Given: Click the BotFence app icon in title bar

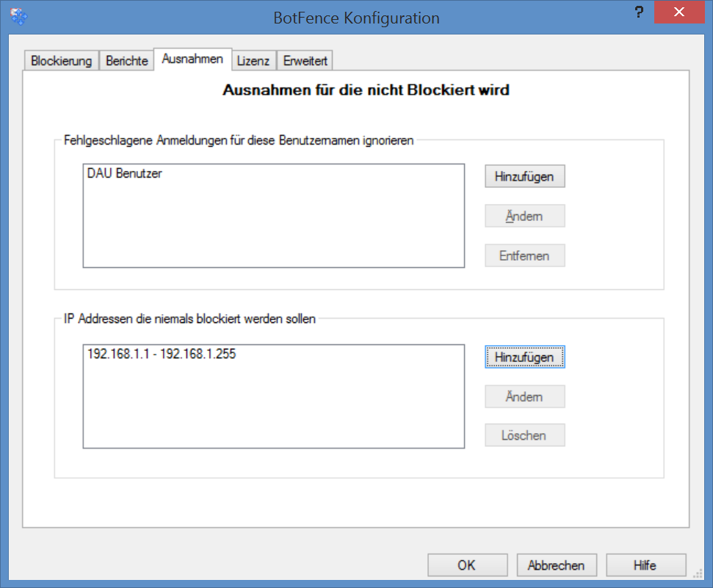Looking at the screenshot, I should (18, 16).
